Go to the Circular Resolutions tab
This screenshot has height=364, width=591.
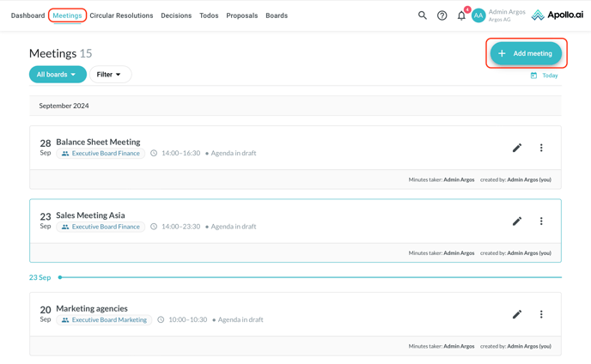[121, 15]
